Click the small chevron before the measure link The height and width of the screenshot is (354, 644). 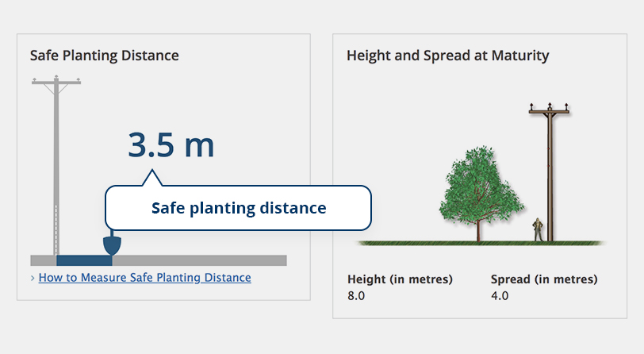point(33,279)
